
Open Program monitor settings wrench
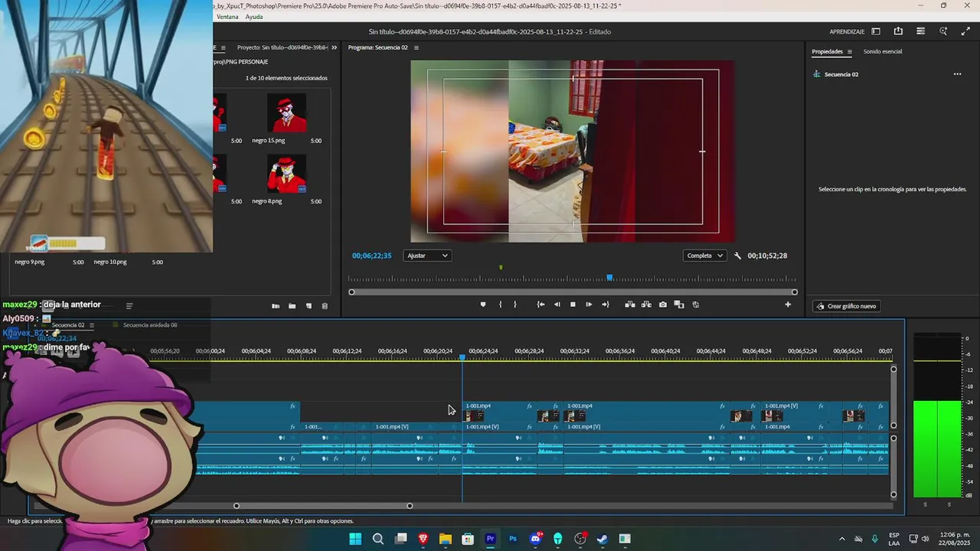(737, 256)
